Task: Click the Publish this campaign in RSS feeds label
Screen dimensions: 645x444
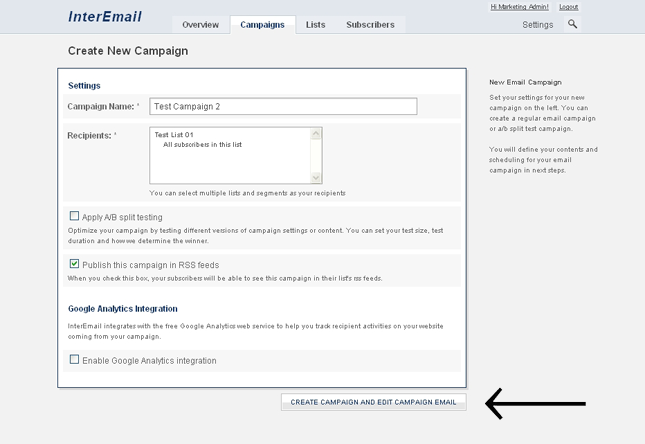Action: (151, 265)
